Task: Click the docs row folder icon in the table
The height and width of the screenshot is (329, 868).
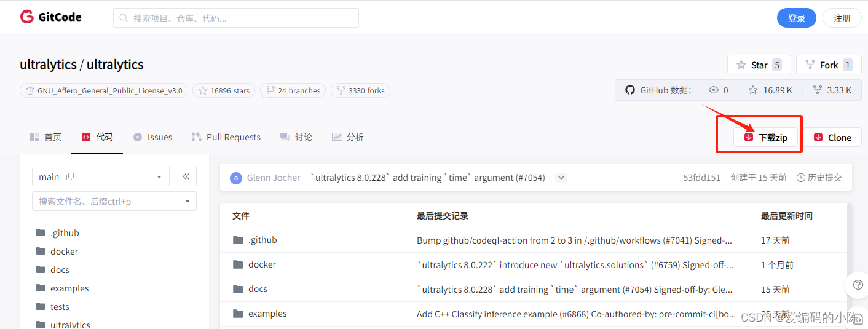Action: tap(238, 289)
